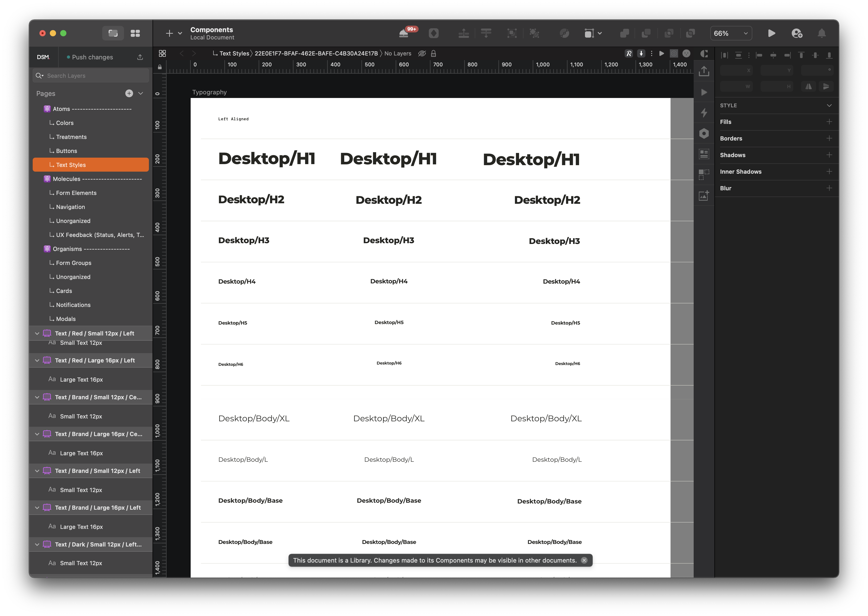The height and width of the screenshot is (616, 868).
Task: Open the Colors page
Action: coord(65,123)
